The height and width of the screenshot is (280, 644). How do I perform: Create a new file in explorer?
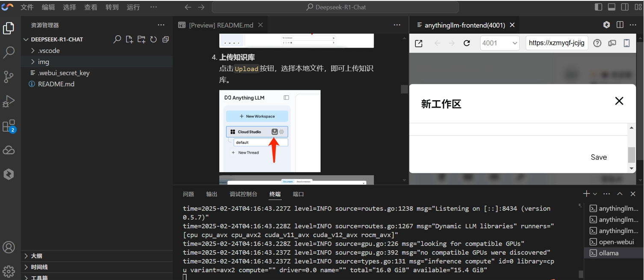point(129,39)
